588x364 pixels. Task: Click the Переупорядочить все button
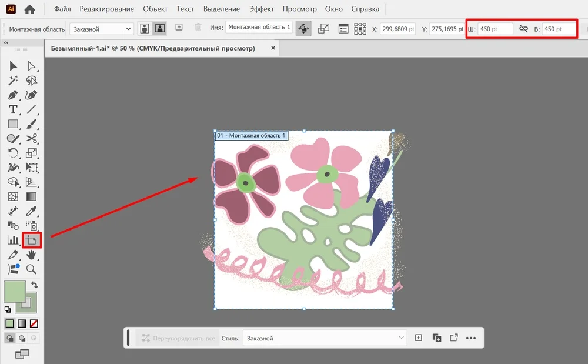point(177,338)
